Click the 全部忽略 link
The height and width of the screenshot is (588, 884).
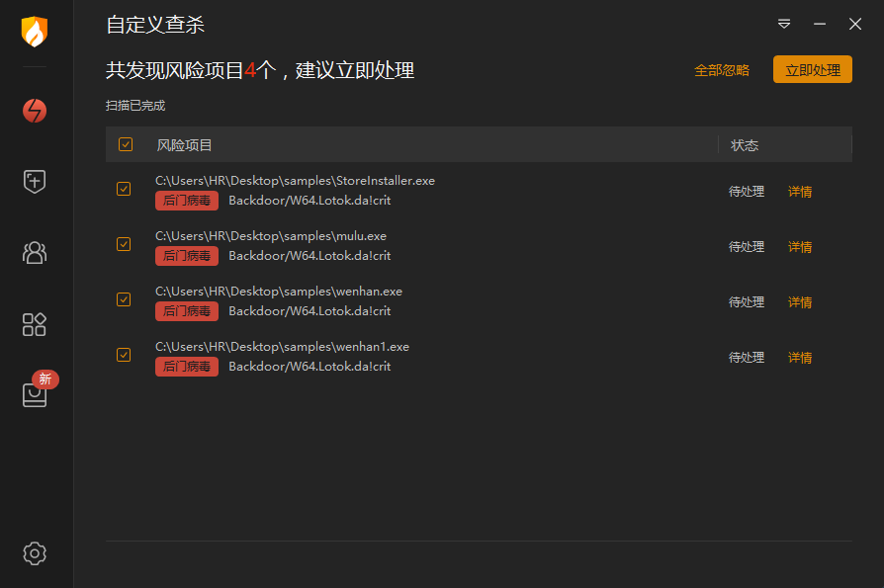[722, 70]
